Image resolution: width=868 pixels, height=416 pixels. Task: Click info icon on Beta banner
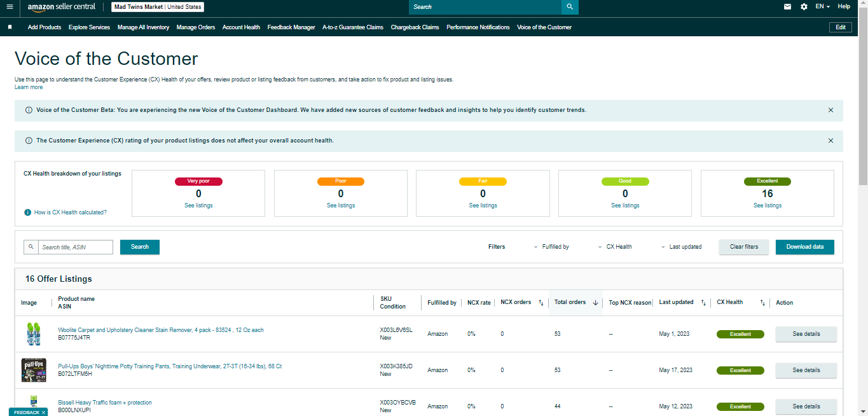tap(29, 110)
